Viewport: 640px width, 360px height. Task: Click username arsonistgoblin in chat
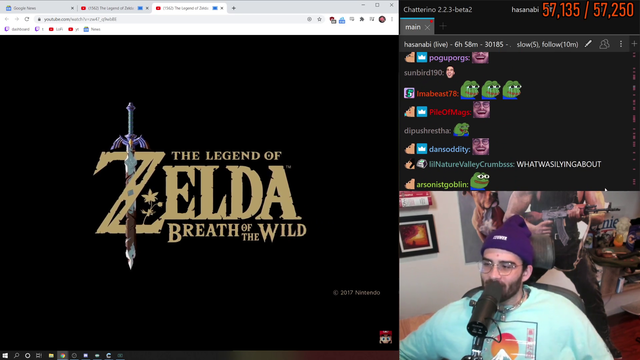pyautogui.click(x=442, y=184)
